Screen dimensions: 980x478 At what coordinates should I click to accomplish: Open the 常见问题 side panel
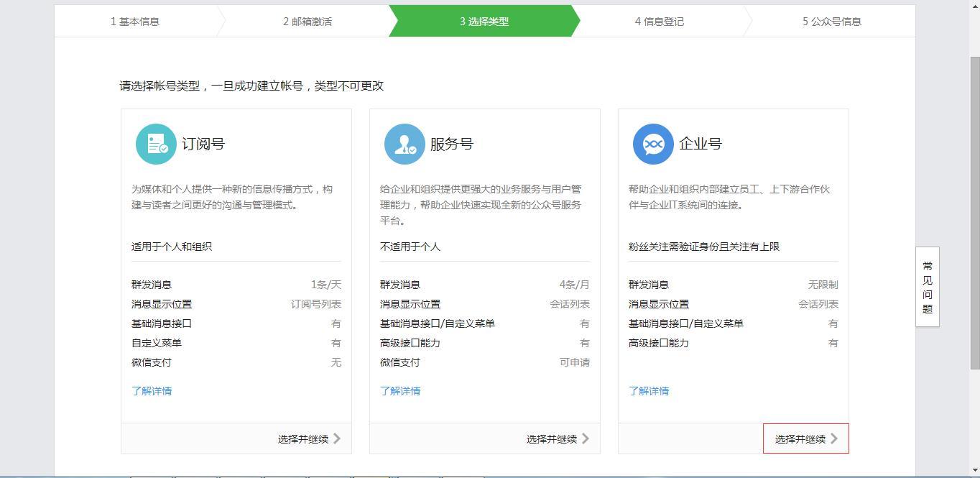[x=928, y=287]
